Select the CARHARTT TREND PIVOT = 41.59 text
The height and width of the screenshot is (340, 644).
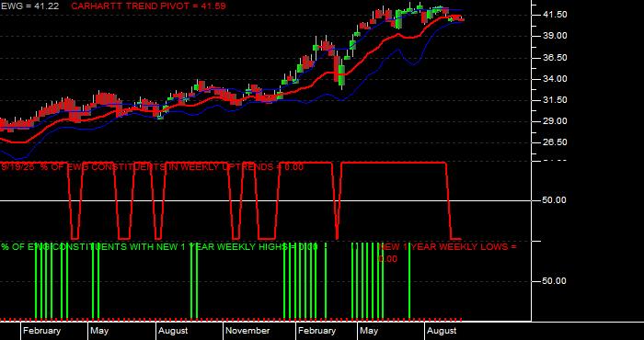(x=148, y=6)
